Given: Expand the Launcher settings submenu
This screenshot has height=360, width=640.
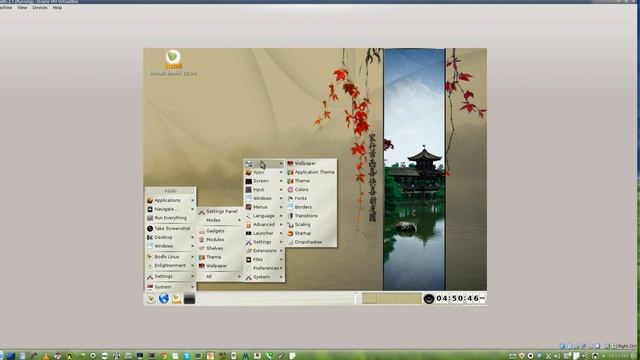Looking at the screenshot, I should click(264, 233).
